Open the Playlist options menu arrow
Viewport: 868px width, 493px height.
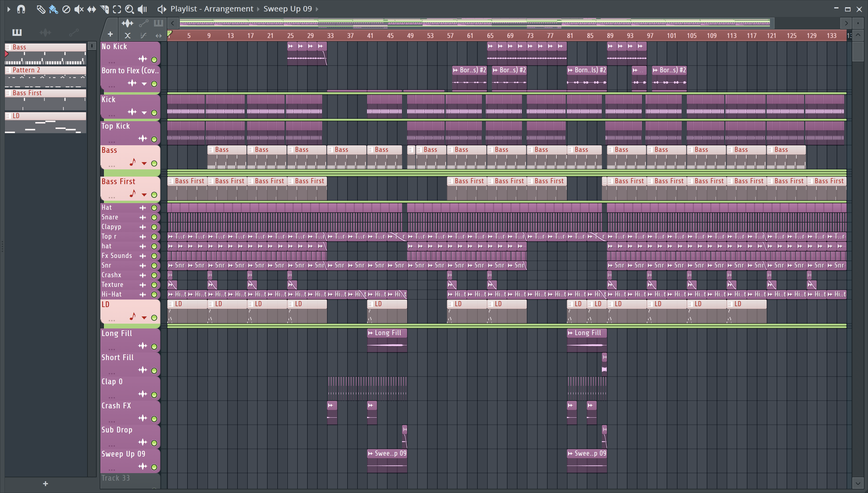9,9
